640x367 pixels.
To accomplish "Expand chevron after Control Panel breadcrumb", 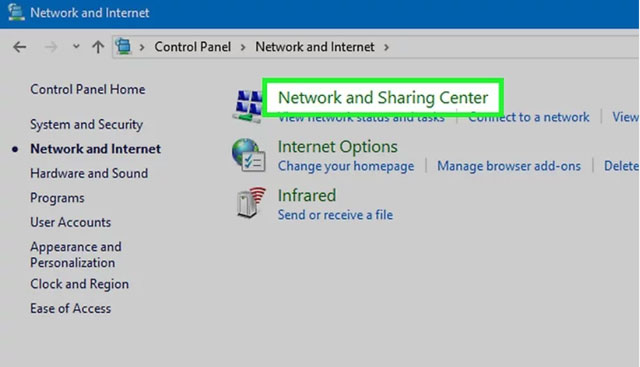I will (x=243, y=47).
